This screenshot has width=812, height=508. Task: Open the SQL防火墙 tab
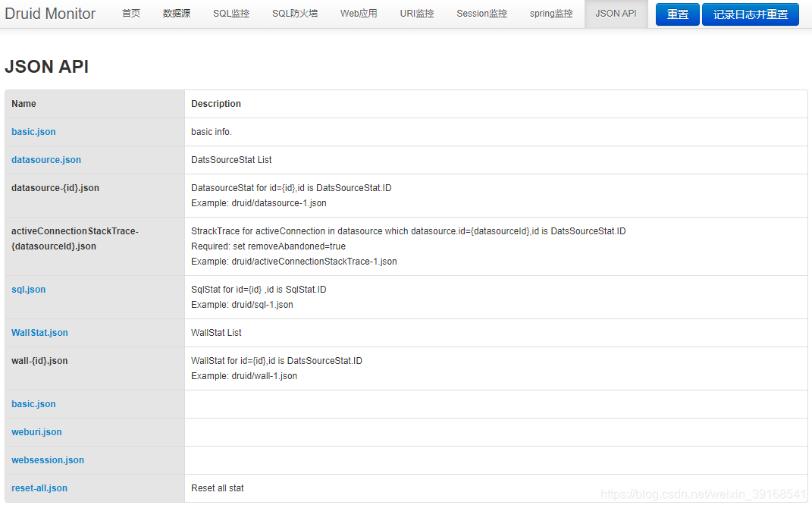[295, 14]
